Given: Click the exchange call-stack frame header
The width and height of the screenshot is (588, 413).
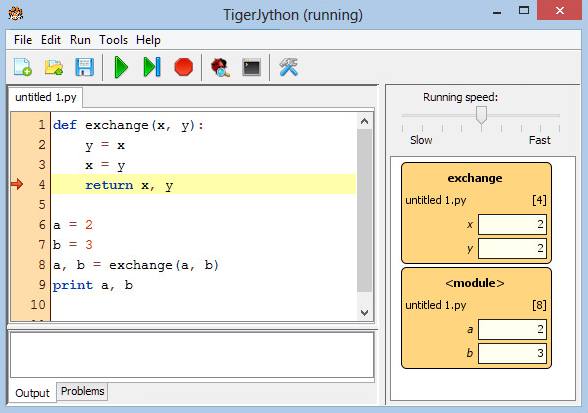Looking at the screenshot, I should [475, 178].
